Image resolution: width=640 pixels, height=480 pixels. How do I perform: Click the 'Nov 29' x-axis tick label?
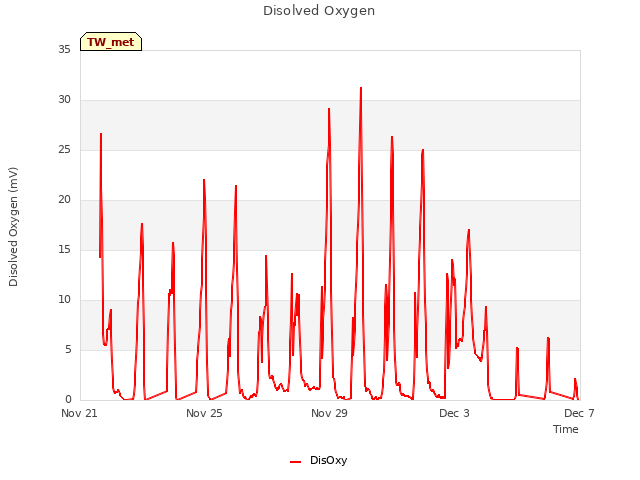click(329, 413)
